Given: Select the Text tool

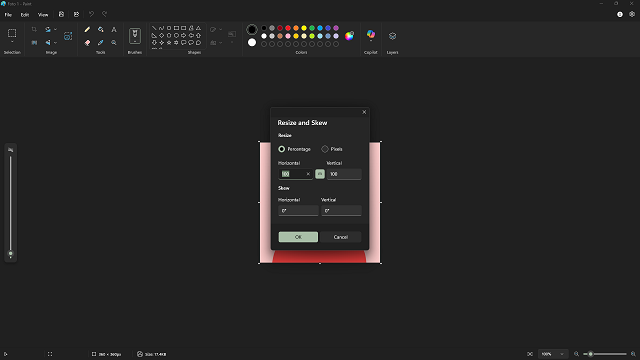Looking at the screenshot, I should (x=114, y=29).
